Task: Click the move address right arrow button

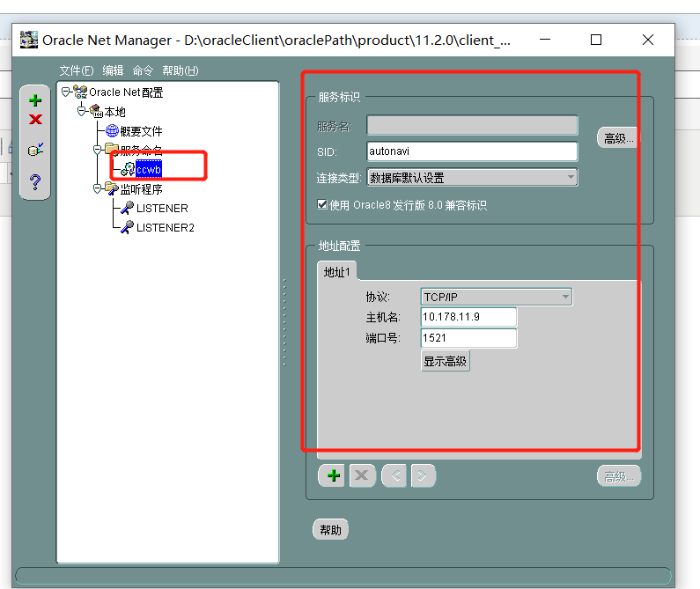Action: (x=423, y=475)
